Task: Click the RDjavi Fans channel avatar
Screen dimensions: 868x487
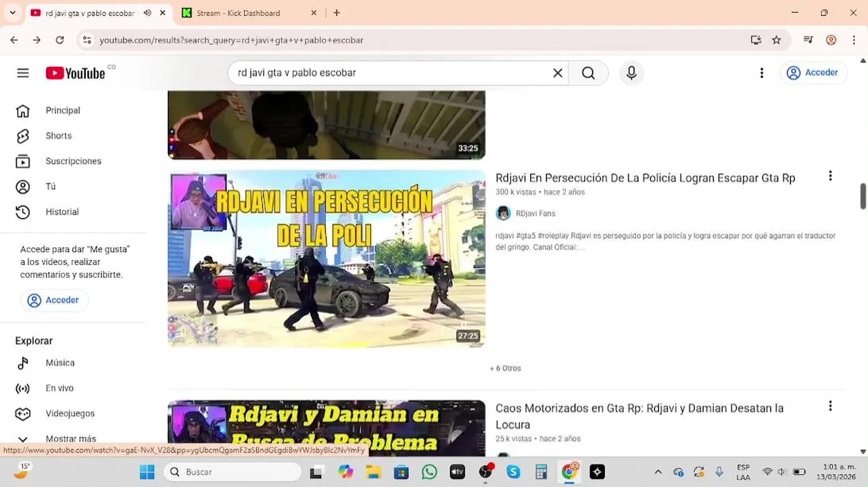Action: [x=503, y=214]
